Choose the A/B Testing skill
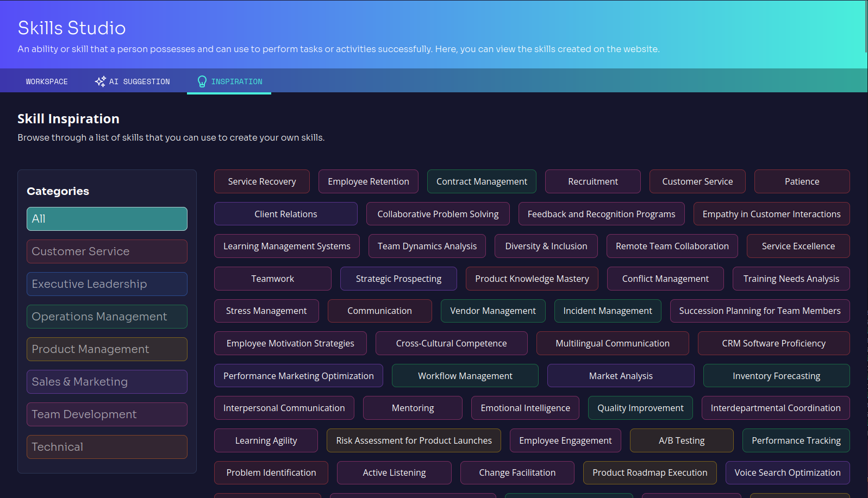868x498 pixels. (x=682, y=440)
